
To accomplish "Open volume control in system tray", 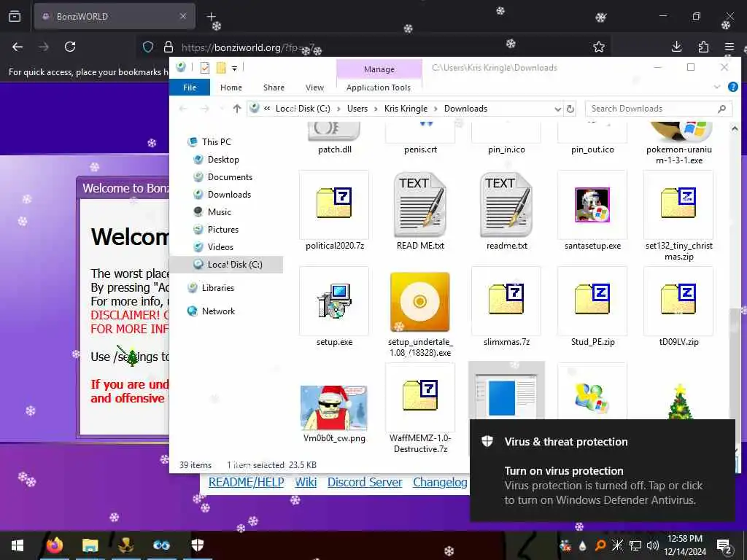I will click(653, 545).
